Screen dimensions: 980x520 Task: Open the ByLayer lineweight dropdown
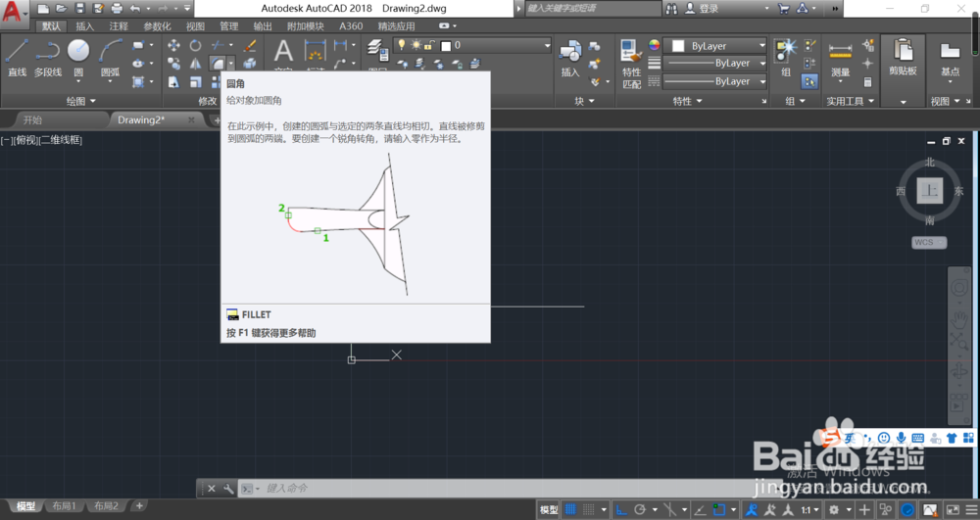click(715, 63)
